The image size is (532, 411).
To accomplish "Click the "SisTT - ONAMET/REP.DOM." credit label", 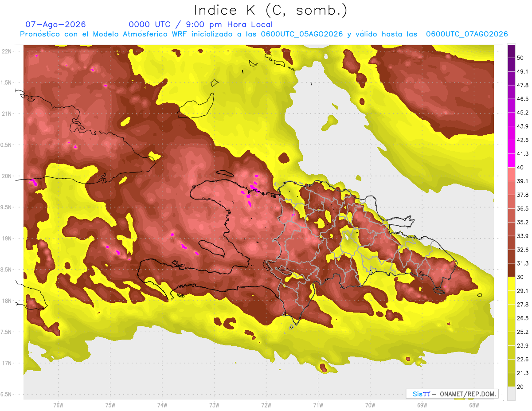I will tap(452, 394).
